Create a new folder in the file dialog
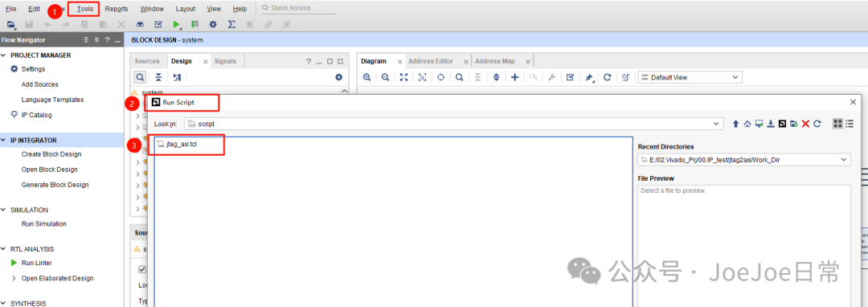The height and width of the screenshot is (307, 868). 794,123
